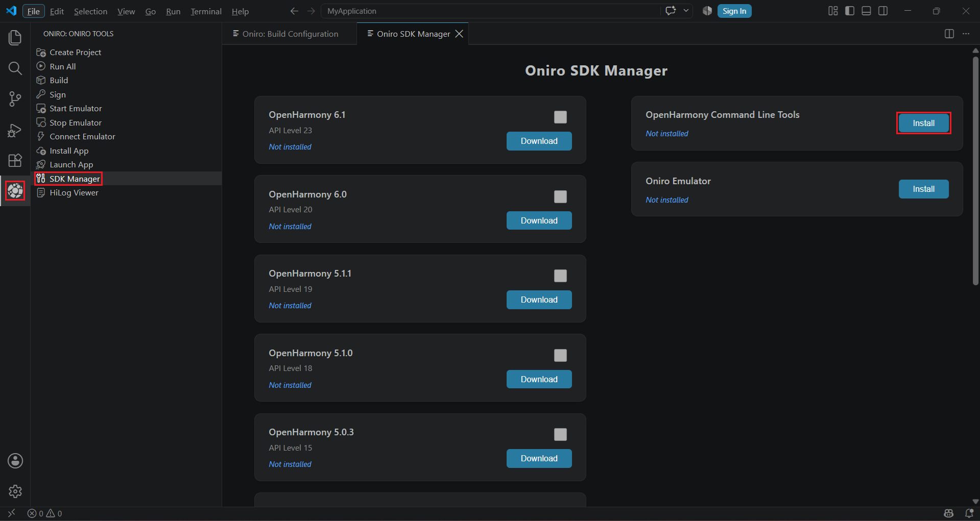Toggle the bottom Panel layout
980x521 pixels.
pyautogui.click(x=866, y=11)
